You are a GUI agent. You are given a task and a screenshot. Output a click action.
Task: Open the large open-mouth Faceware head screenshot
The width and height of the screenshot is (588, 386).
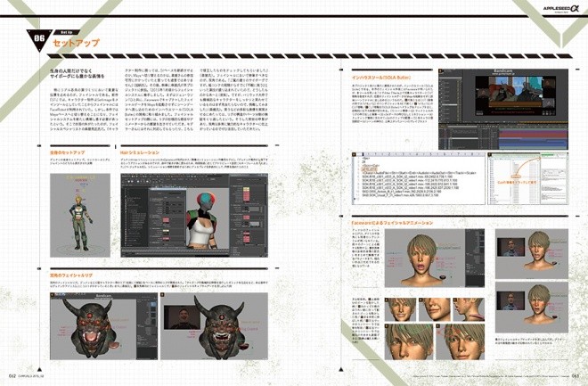pos(435,259)
